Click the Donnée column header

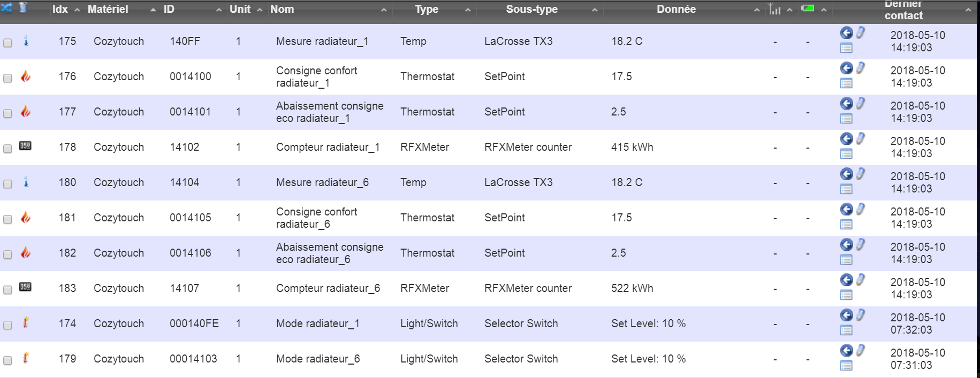pos(676,9)
